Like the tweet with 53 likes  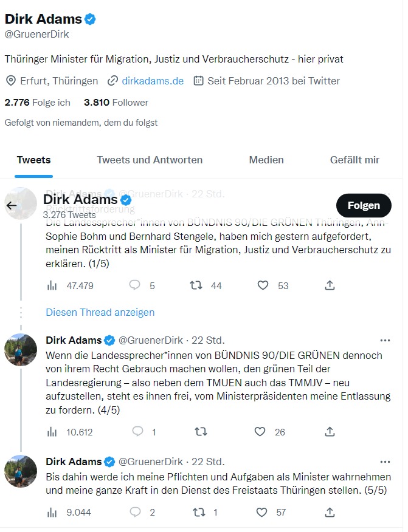(x=263, y=285)
